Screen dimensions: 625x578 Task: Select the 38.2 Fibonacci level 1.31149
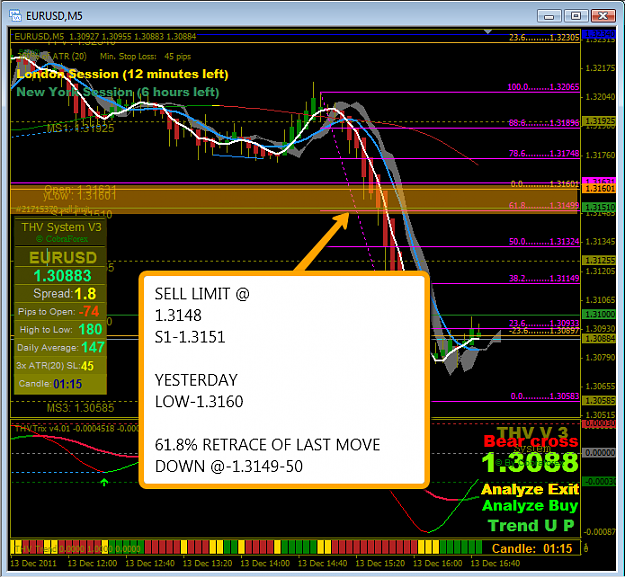coord(544,278)
